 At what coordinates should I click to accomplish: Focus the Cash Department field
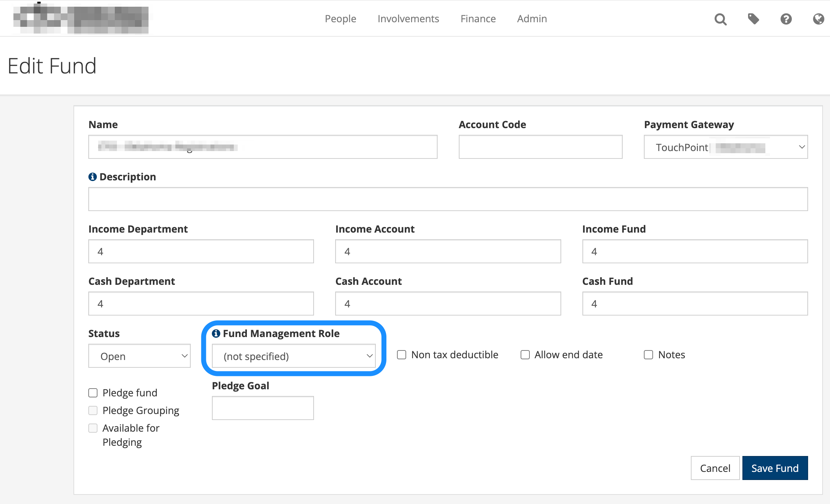[201, 304]
